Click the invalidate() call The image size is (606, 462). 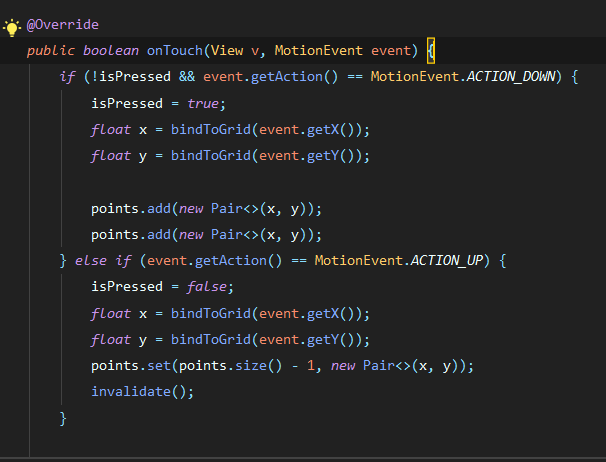tap(143, 392)
